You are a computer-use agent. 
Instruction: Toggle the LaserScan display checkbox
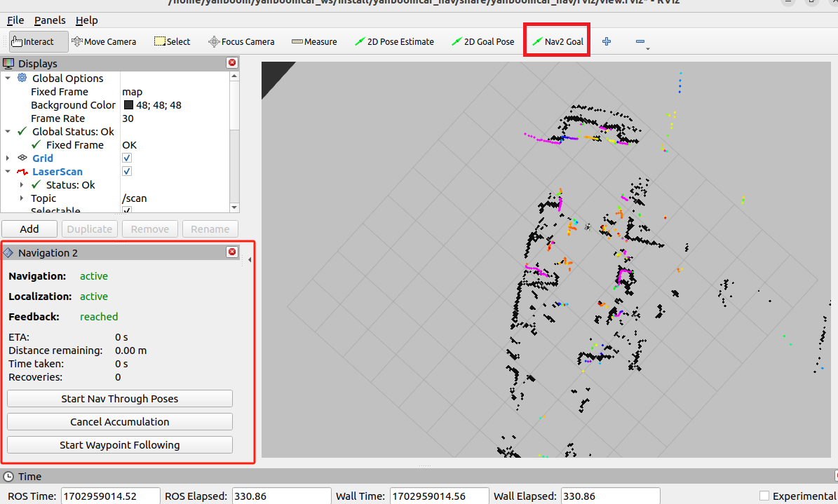pyautogui.click(x=127, y=172)
